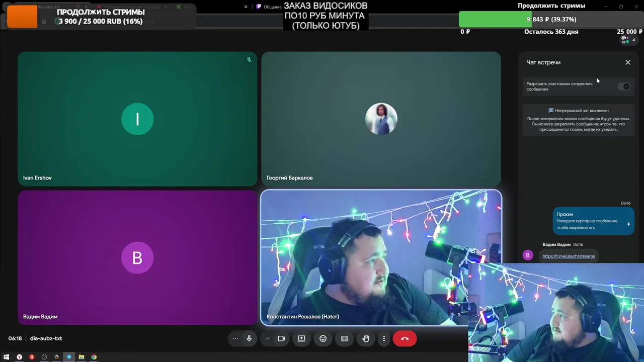
Task: Leave the call with the red hang-up button
Action: pyautogui.click(x=405, y=338)
